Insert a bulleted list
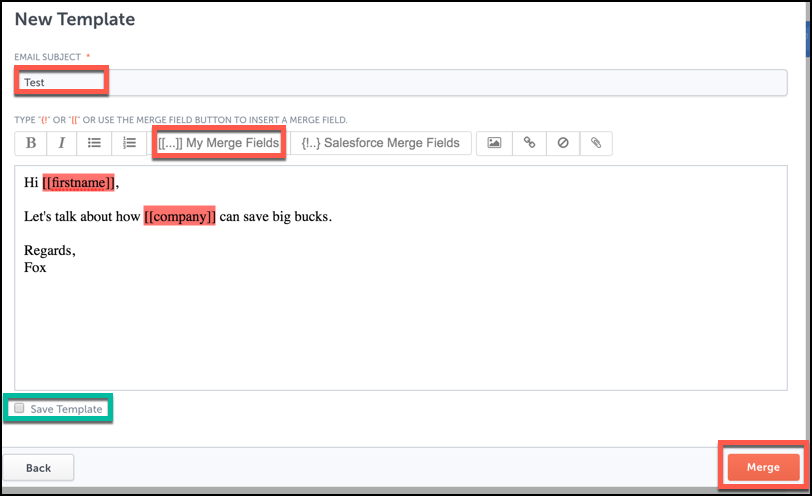812x496 pixels. pyautogui.click(x=94, y=143)
